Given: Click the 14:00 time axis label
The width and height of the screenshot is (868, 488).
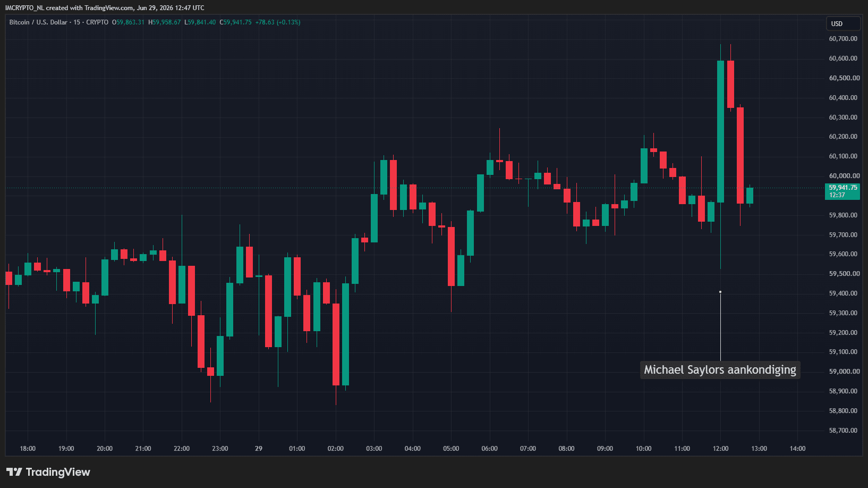Looking at the screenshot, I should pyautogui.click(x=798, y=449).
